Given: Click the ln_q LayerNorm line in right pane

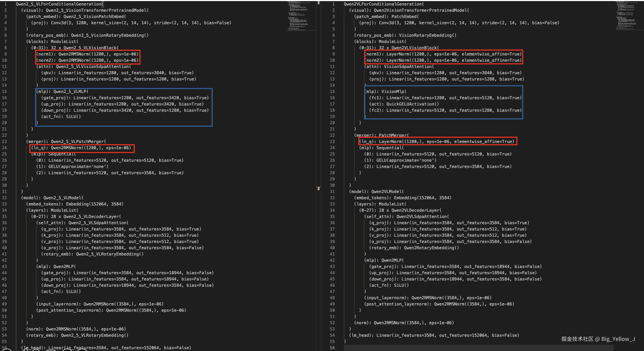Looking at the screenshot, I should click(437, 141).
